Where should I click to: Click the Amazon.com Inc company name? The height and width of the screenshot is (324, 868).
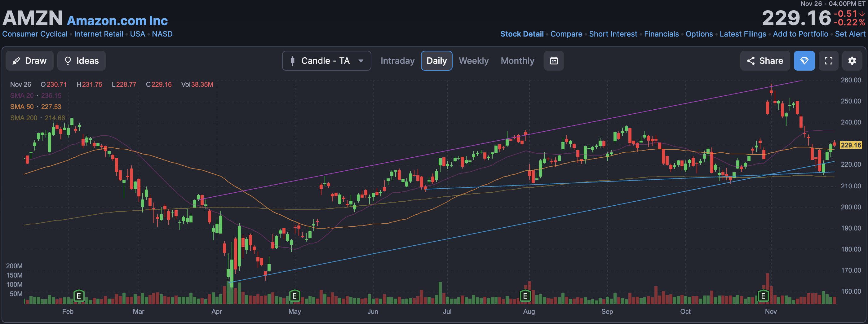click(x=117, y=20)
